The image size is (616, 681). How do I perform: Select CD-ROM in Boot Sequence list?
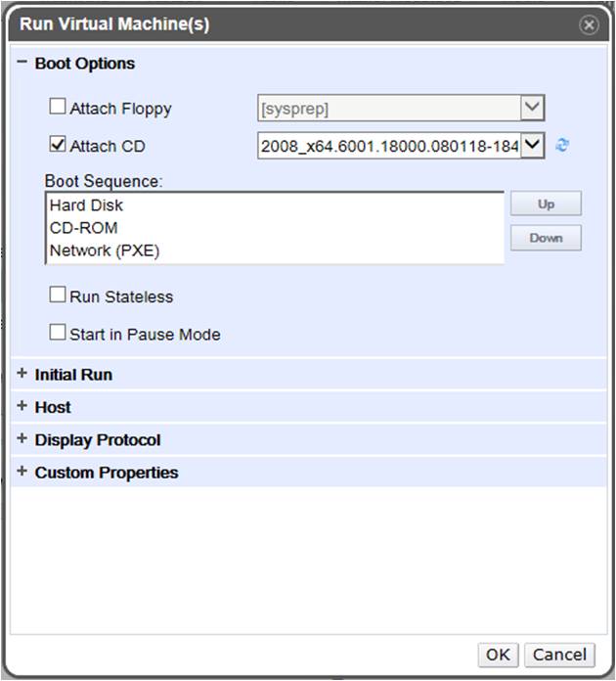coord(83,228)
